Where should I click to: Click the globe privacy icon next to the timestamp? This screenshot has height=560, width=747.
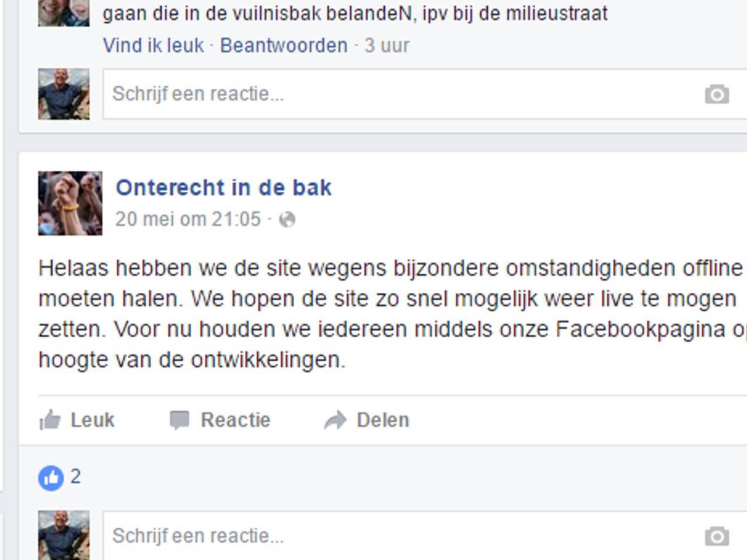(x=287, y=220)
